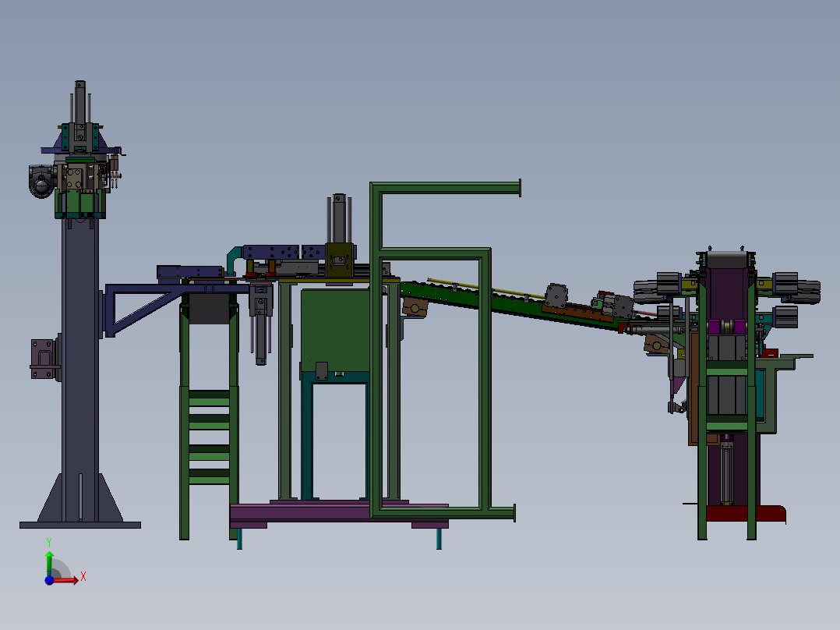Click the red X axis arrow of triad
This screenshot has height=630, width=840.
pos(67,579)
